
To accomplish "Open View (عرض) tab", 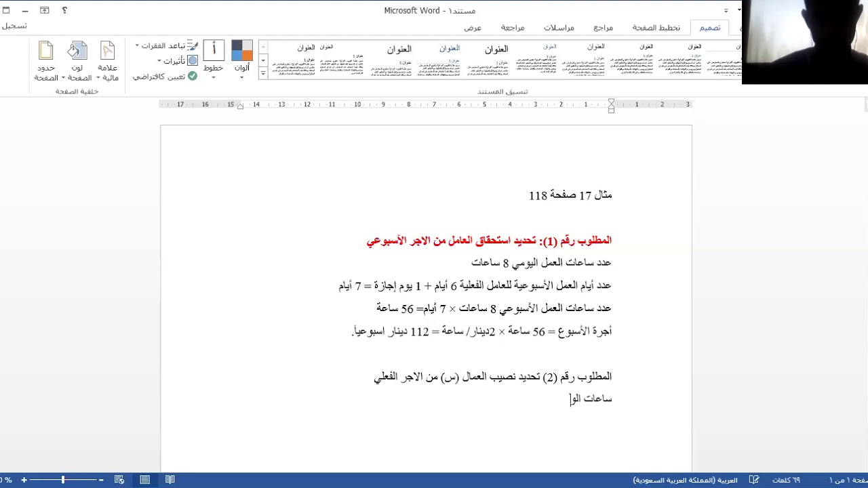I will click(473, 28).
